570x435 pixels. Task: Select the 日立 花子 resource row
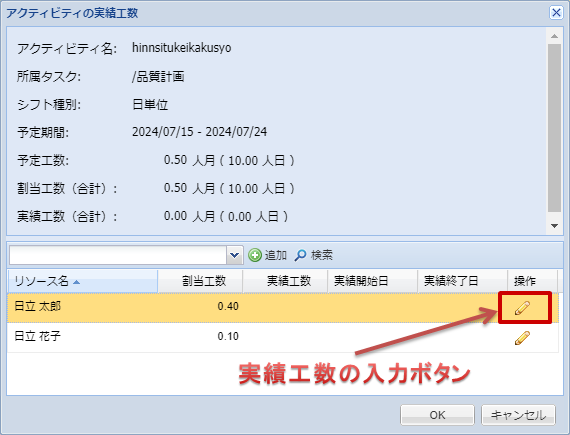coord(283,337)
